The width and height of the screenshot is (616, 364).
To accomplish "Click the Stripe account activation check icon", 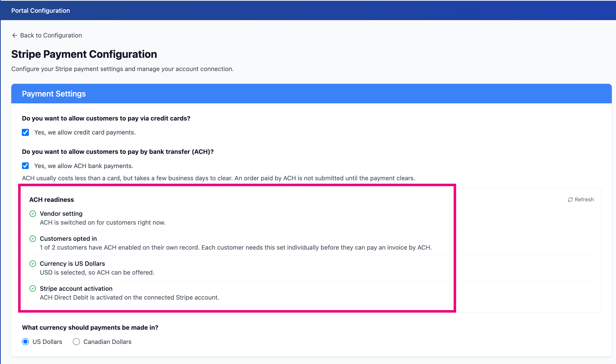I will click(x=33, y=289).
